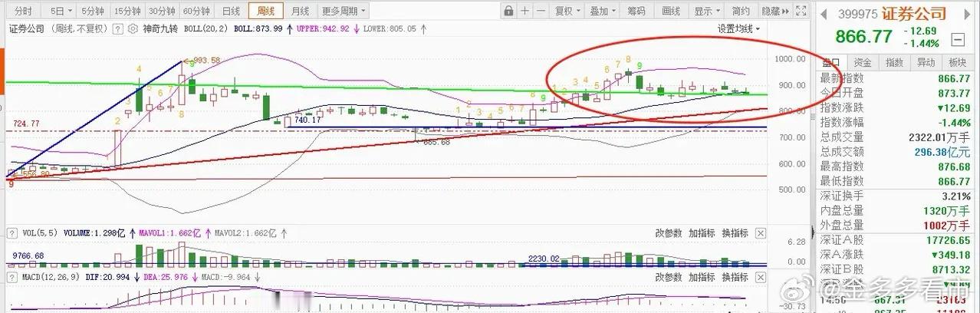Select the 盘口 tab
Image resolution: width=980 pixels, height=313 pixels.
[831, 63]
